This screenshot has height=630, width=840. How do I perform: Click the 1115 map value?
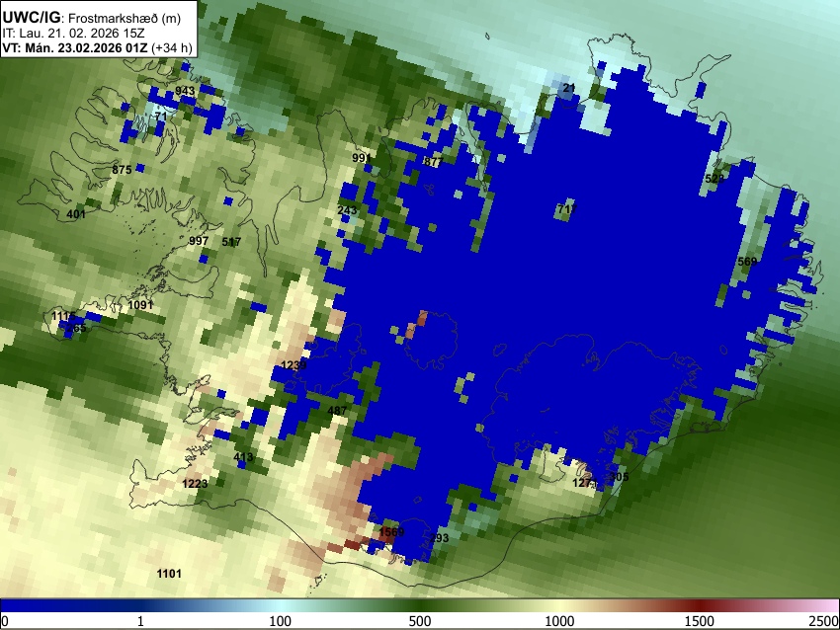pos(64,316)
